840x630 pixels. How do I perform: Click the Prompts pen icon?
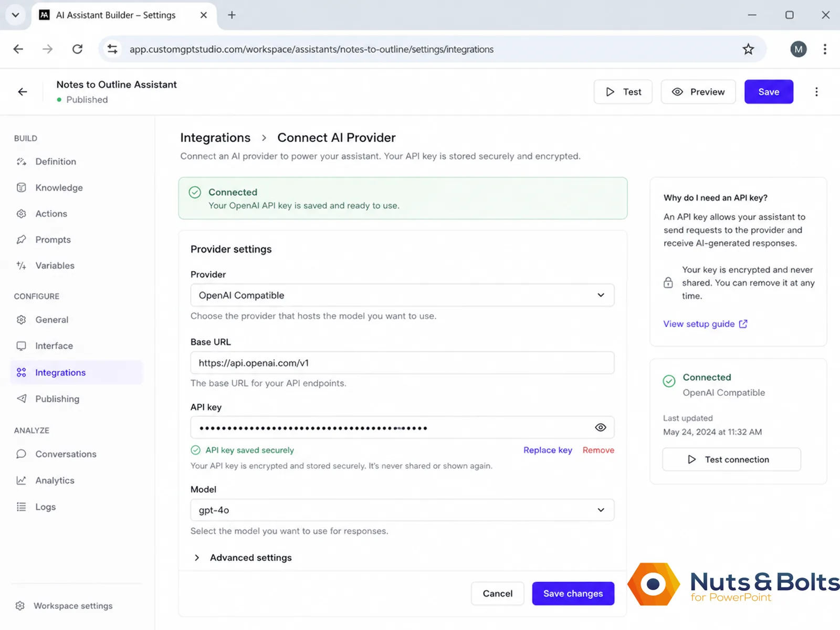pos(21,239)
